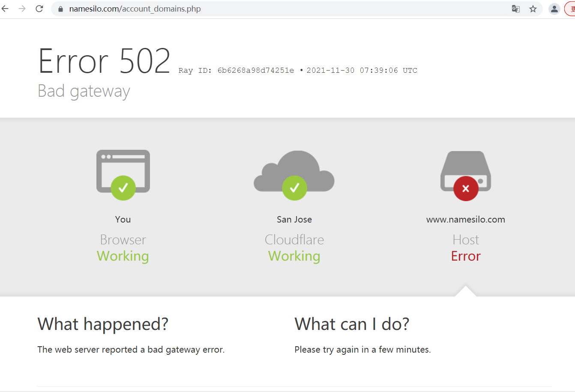This screenshot has width=575, height=392.
Task: Open the Google Translate icon in address bar
Action: coord(516,9)
